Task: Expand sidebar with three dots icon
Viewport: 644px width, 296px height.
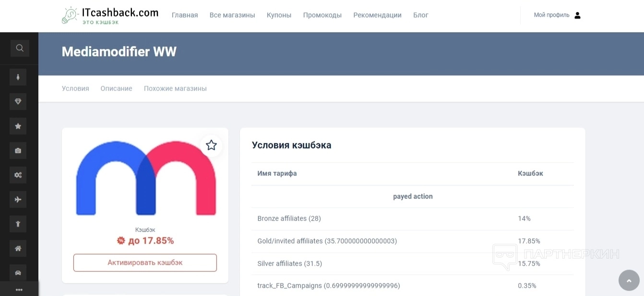Action: tap(19, 289)
